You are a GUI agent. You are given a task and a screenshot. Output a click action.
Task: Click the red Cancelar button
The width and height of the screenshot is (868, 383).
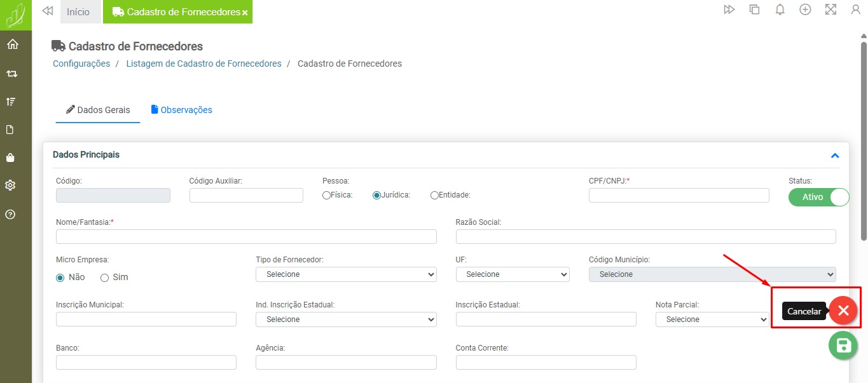[x=843, y=311]
